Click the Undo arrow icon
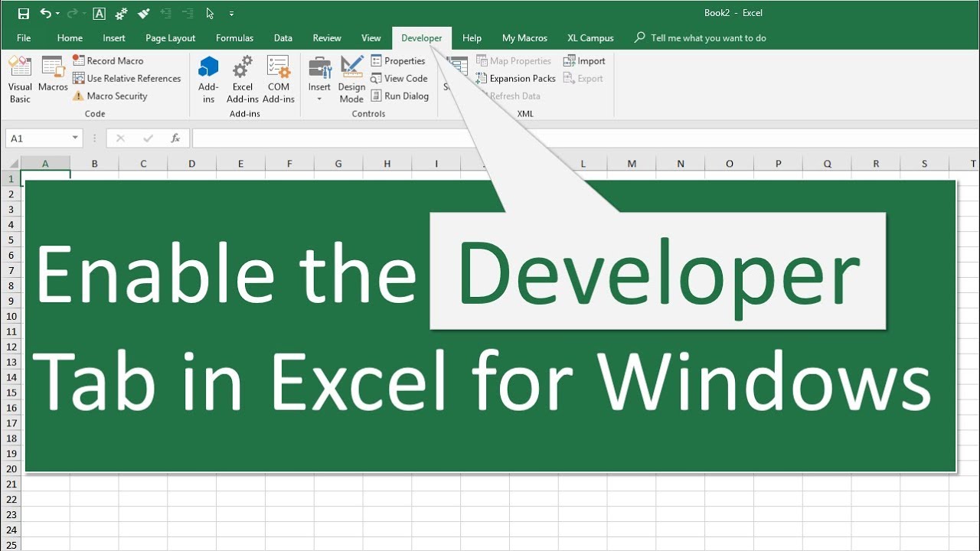 tap(46, 13)
